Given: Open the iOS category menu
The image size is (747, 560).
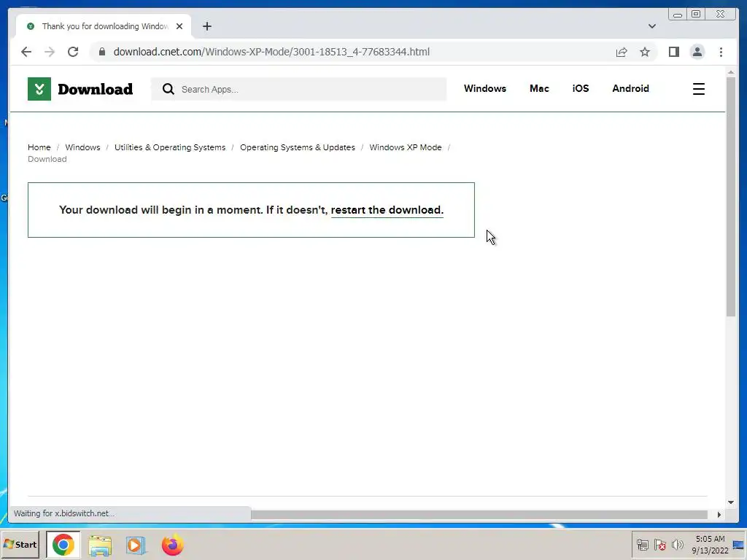Looking at the screenshot, I should (580, 88).
